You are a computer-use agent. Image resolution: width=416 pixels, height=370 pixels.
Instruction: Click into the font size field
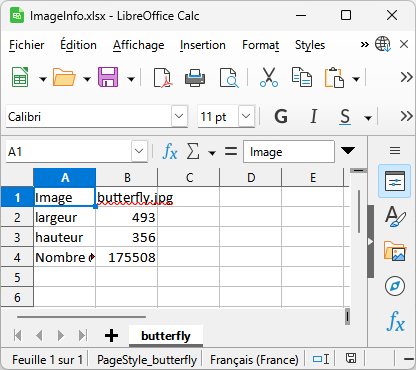pyautogui.click(x=218, y=116)
